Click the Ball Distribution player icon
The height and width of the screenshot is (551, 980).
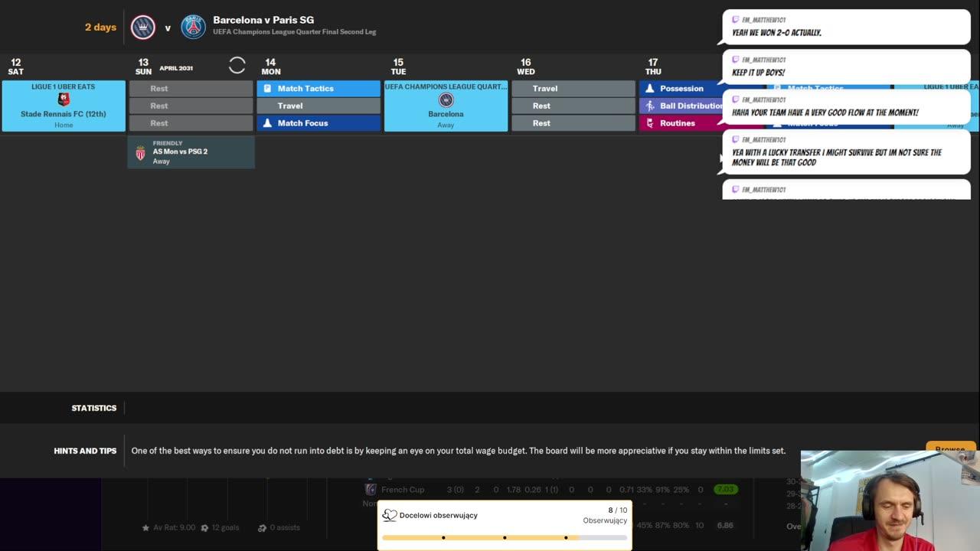tap(650, 106)
